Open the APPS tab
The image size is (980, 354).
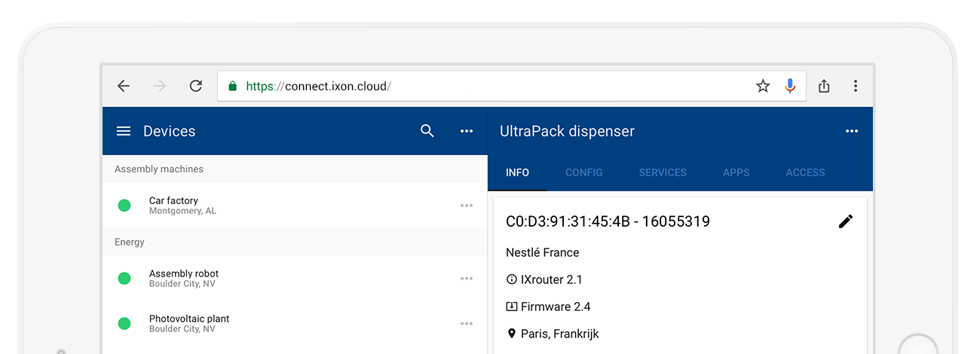(737, 172)
